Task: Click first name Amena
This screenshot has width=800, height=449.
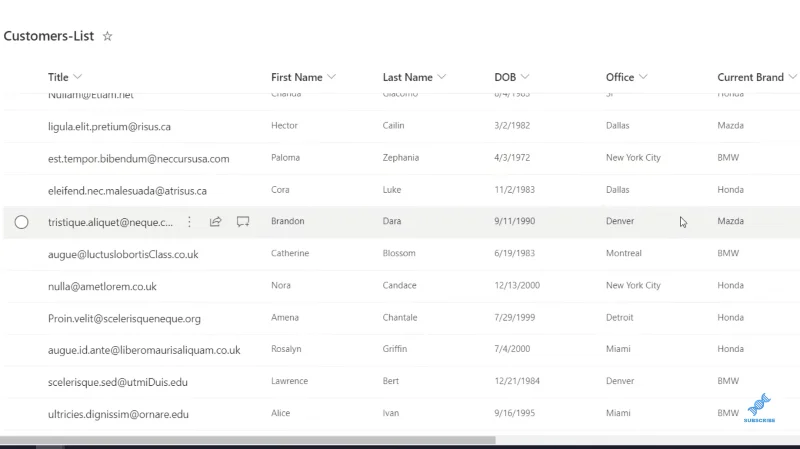Action: pyautogui.click(x=285, y=317)
